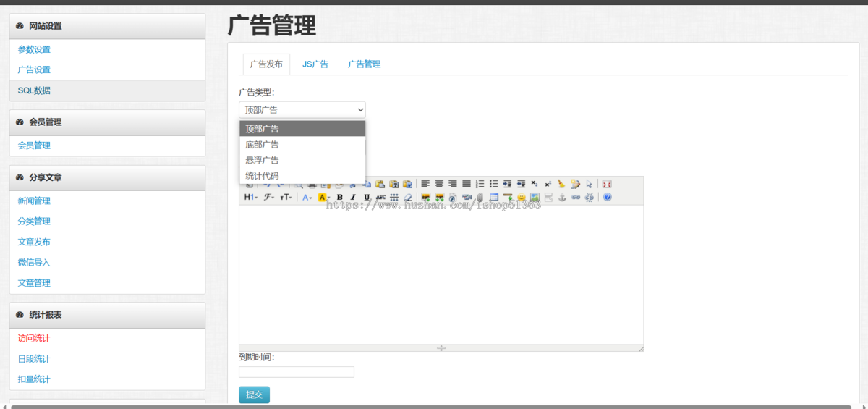Increase indent in the editor

(508, 184)
